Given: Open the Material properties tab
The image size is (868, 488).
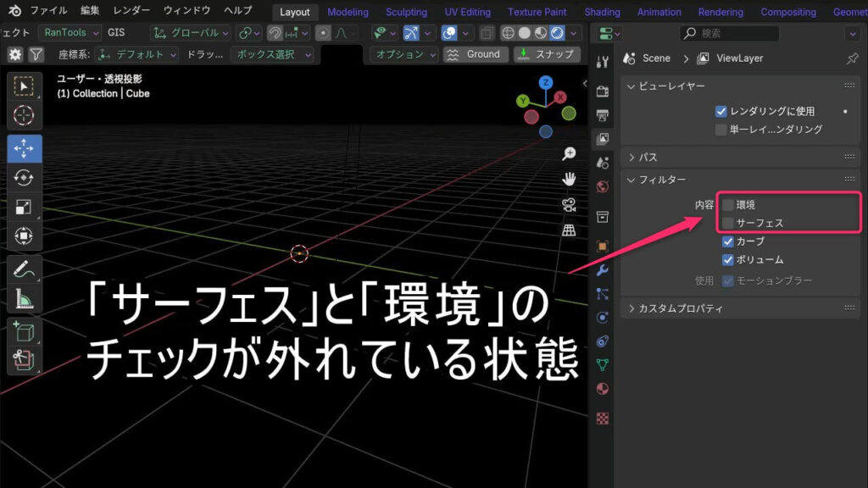Looking at the screenshot, I should coord(603,389).
